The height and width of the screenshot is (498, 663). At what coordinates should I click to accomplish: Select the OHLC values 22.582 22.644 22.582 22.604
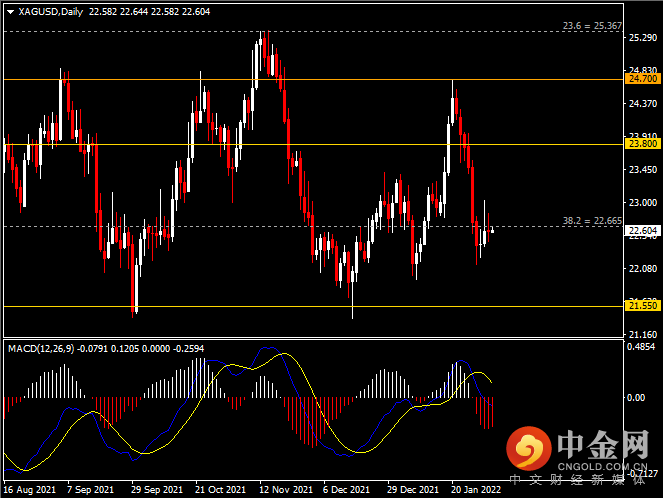click(149, 12)
